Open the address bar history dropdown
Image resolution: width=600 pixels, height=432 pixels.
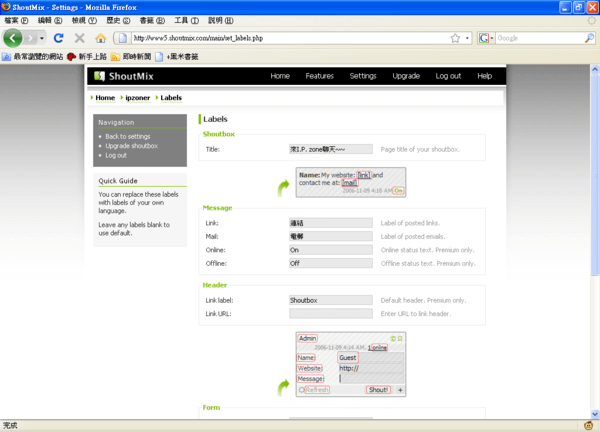tap(467, 38)
